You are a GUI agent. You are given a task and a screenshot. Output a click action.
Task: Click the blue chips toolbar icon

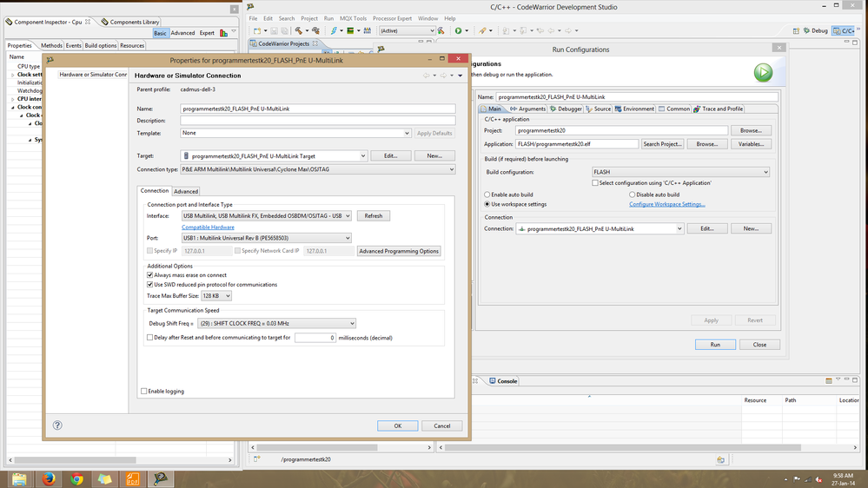point(367,31)
